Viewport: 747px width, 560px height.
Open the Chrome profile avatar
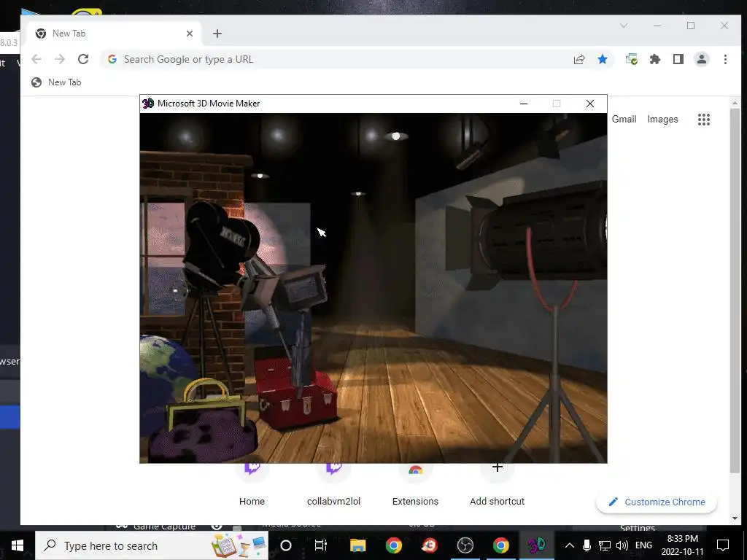click(x=702, y=59)
